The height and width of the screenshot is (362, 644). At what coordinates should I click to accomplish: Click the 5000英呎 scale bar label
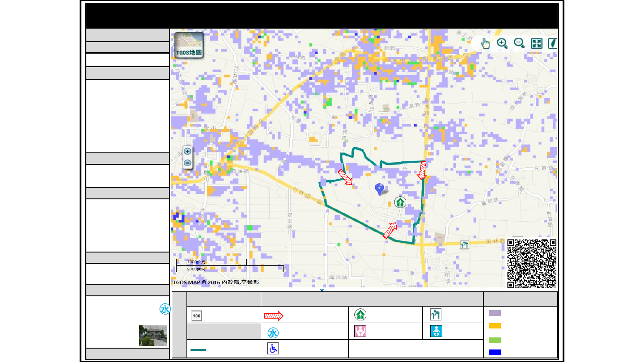196,269
